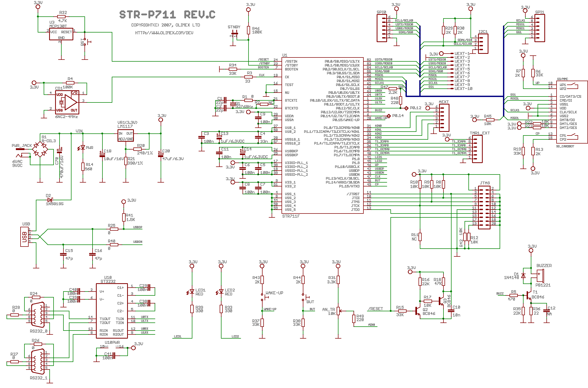Select the R21 390/1% resistor
The width and height of the screenshot is (588, 388).
point(126,161)
